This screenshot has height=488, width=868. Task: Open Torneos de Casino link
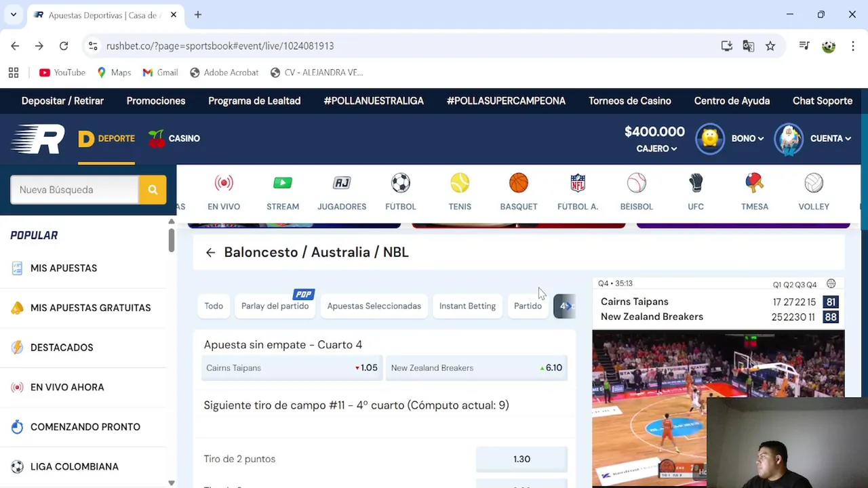click(x=630, y=101)
